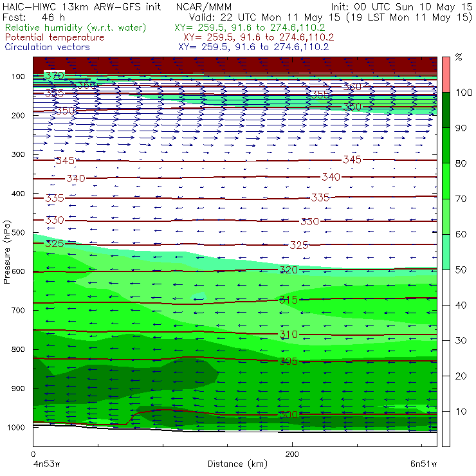This screenshot has height=476, width=476.
Task: Click the "800" pressure axis label
Action: tap(18, 349)
